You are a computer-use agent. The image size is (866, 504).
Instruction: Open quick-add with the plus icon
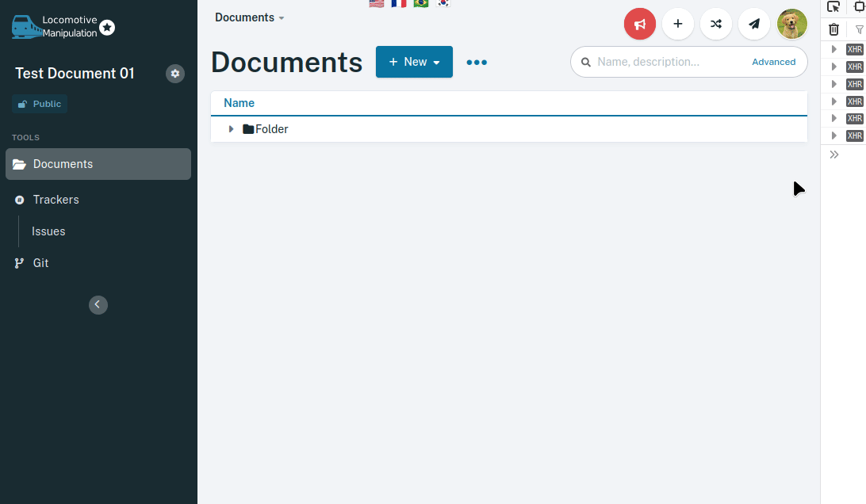pyautogui.click(x=678, y=24)
